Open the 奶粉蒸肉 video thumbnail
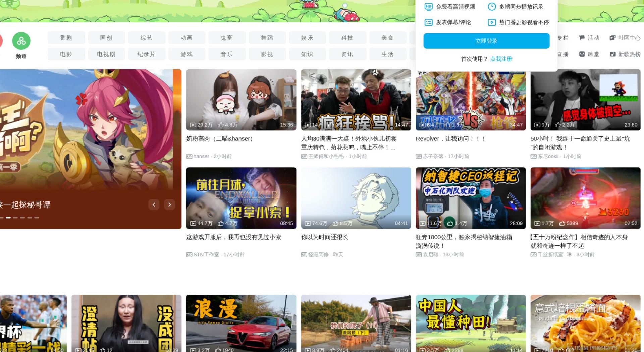Viewport: 644px width, 352px height. tap(241, 100)
